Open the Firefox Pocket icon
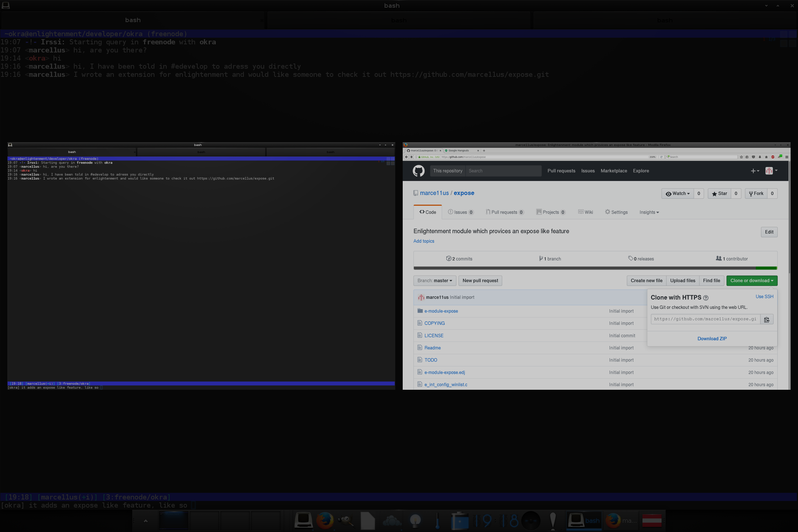 pos(753,157)
